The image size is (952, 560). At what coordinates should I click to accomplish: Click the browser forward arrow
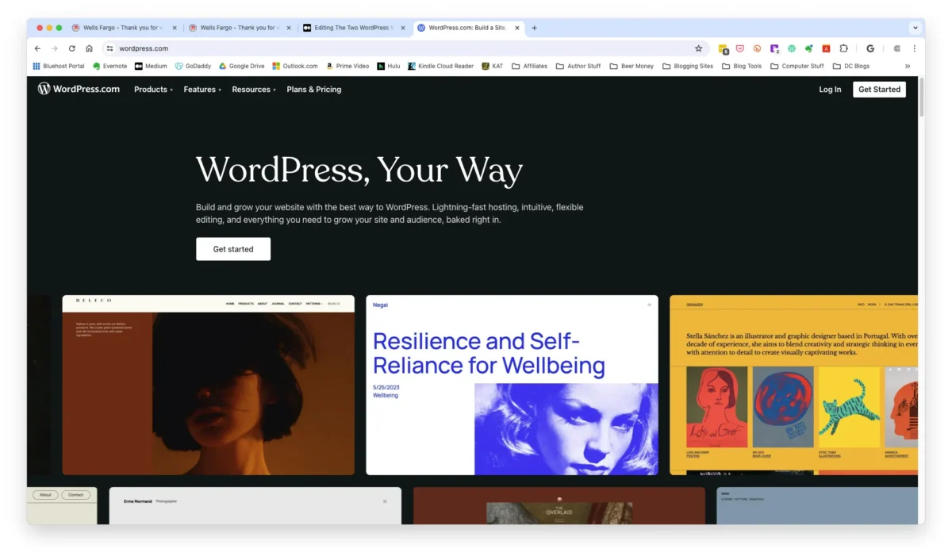[55, 48]
